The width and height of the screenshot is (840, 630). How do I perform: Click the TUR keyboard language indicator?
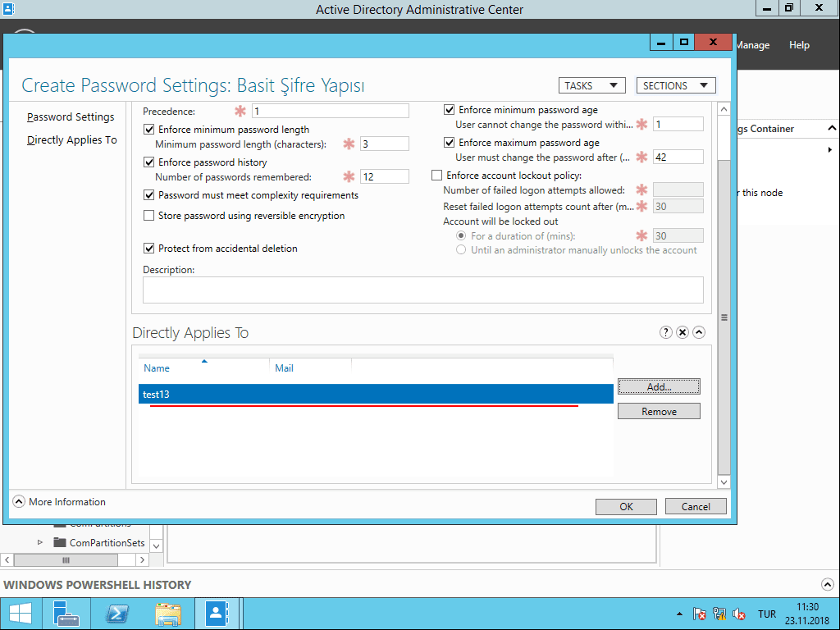(766, 614)
